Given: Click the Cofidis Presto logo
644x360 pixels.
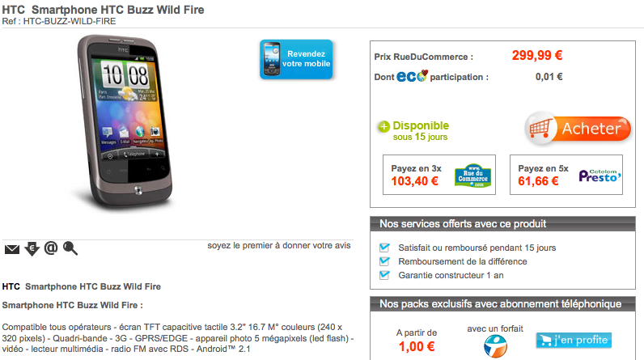Looking at the screenshot, I should 600,176.
